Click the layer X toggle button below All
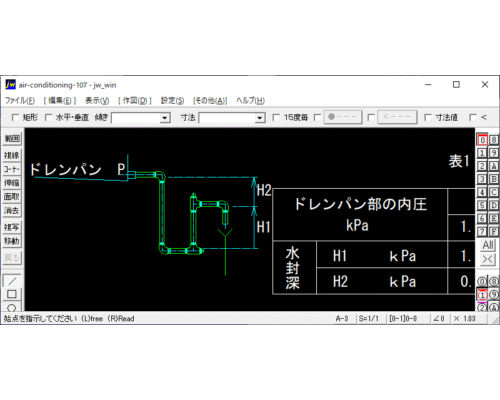Image resolution: width=500 pixels, height=400 pixels. pyautogui.click(x=488, y=259)
